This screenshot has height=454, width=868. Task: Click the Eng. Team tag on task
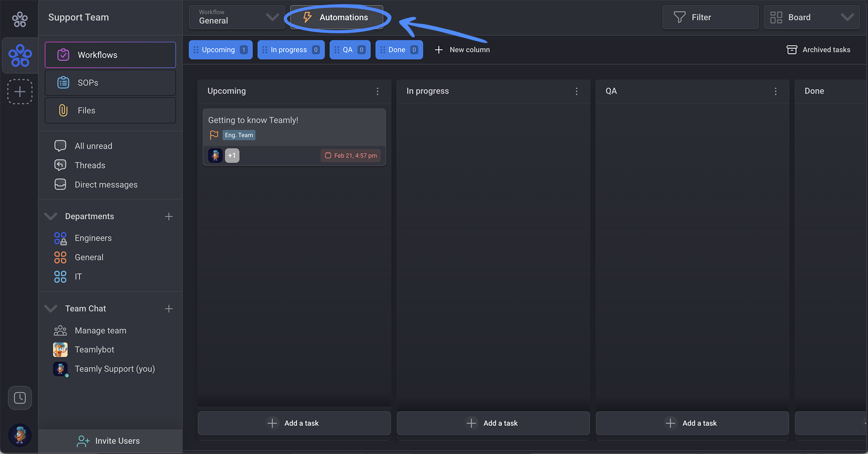point(239,135)
